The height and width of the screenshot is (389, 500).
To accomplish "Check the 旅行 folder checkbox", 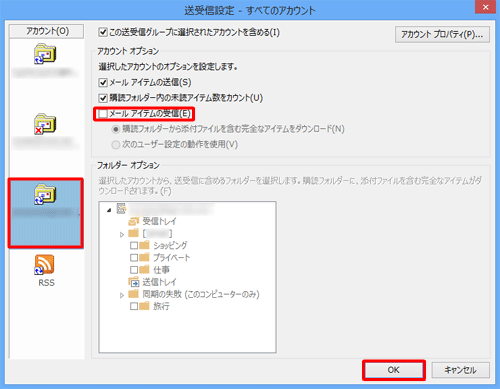I will click(x=134, y=306).
